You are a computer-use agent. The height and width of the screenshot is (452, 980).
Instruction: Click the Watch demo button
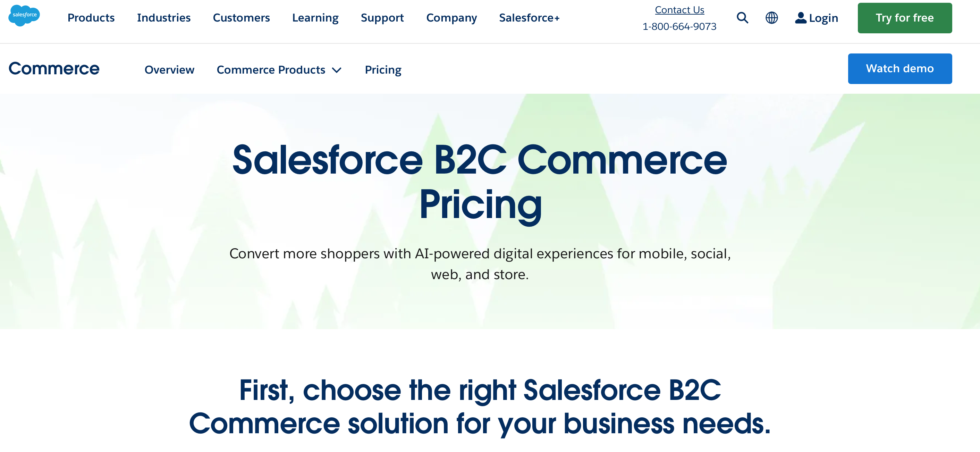click(901, 69)
